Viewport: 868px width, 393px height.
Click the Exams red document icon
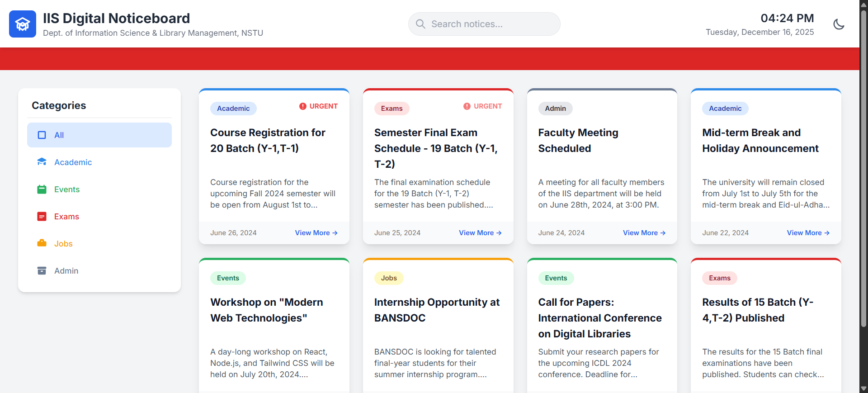coord(42,217)
